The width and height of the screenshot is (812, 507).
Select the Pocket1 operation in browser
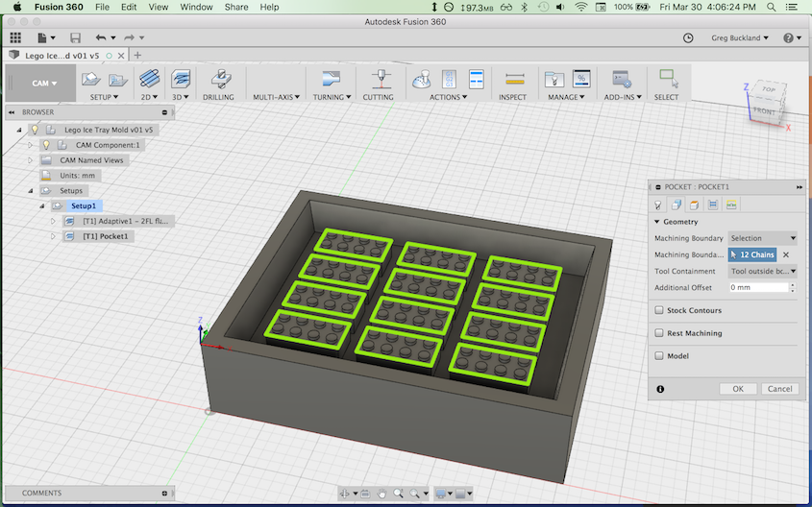tap(105, 236)
